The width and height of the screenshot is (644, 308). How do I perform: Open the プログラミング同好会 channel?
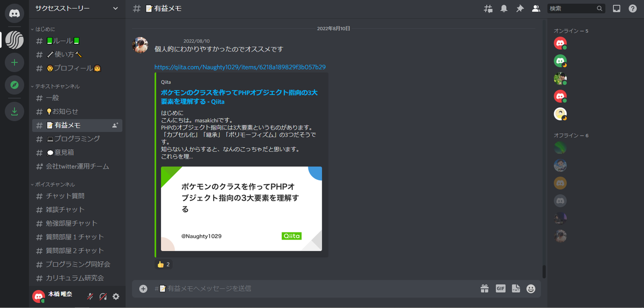pos(77,265)
